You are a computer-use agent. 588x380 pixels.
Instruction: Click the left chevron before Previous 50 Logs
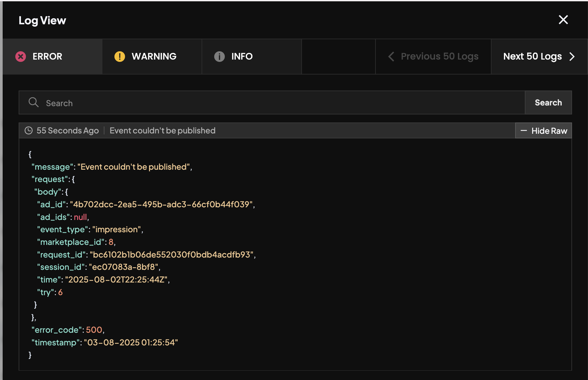pyautogui.click(x=391, y=57)
